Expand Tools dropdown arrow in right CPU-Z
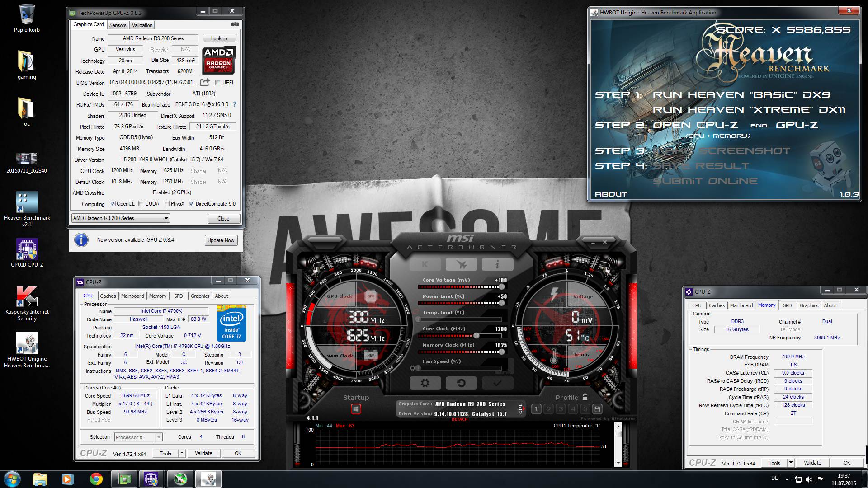This screenshot has height=488, width=868. point(791,463)
